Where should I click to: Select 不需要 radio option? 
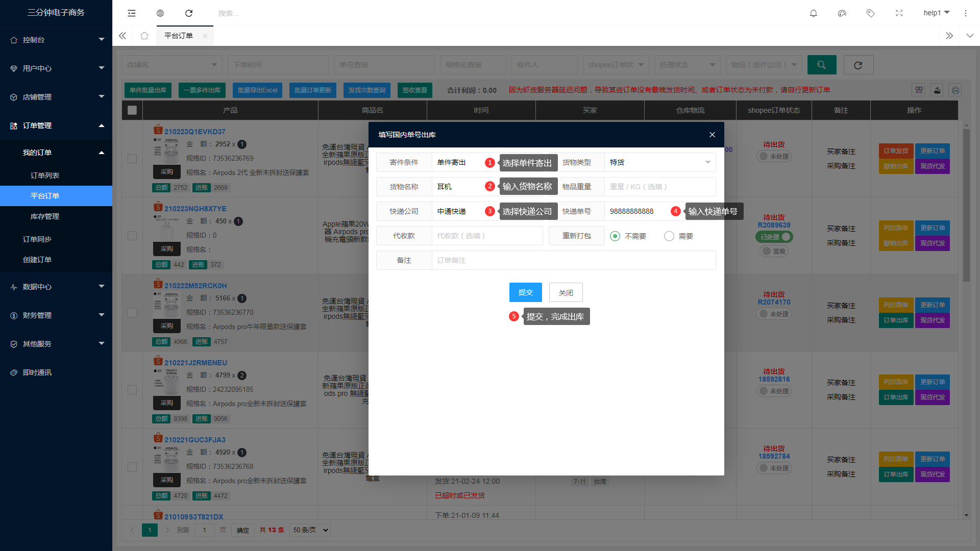(x=615, y=236)
